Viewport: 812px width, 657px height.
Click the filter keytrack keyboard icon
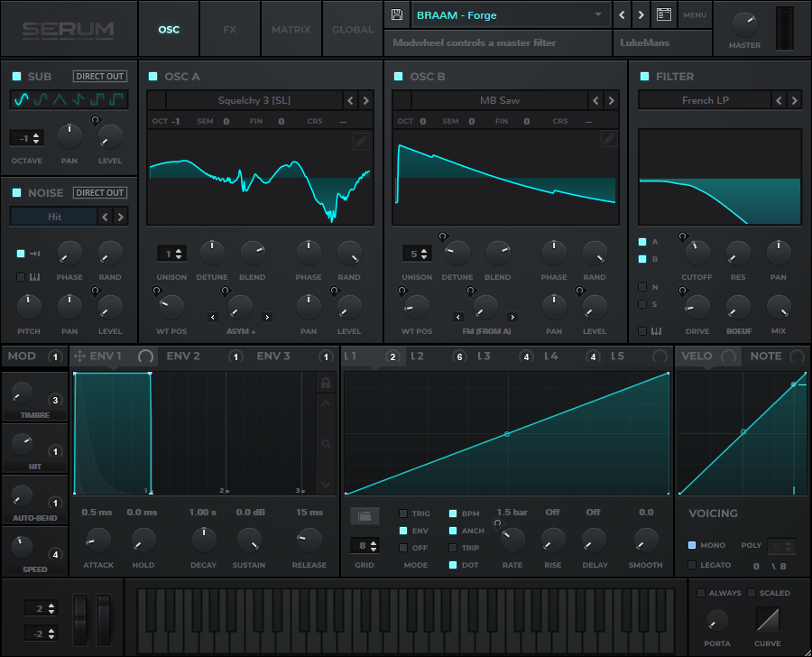(x=656, y=331)
